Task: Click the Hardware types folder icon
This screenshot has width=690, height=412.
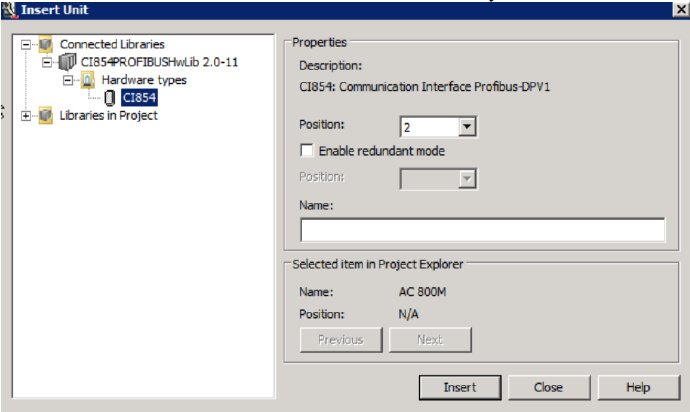Action: [87, 80]
